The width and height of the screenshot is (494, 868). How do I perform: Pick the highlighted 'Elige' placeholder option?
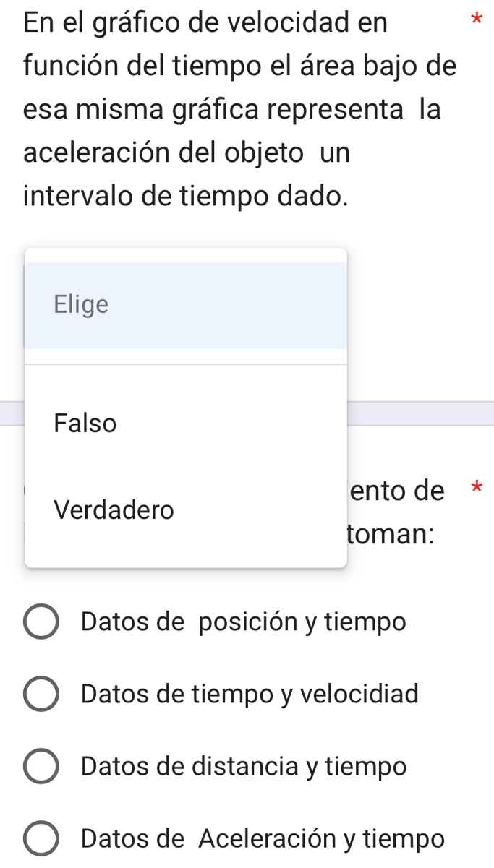point(81,305)
